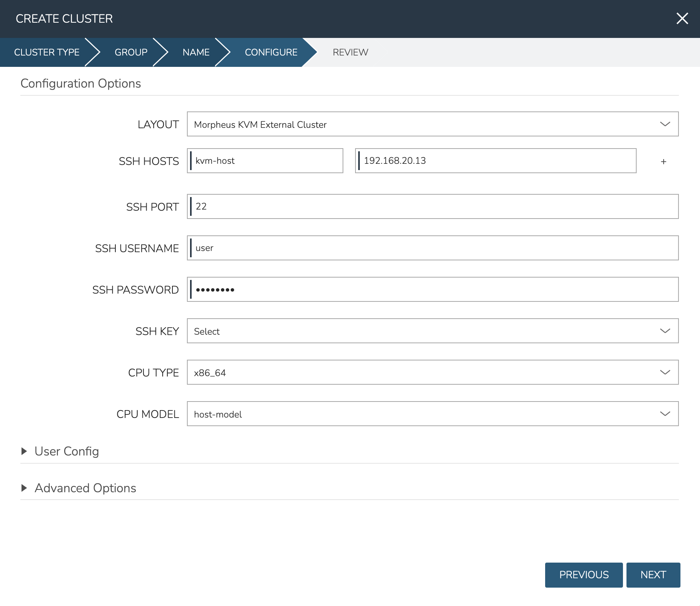Go back to the Group step

click(x=131, y=52)
